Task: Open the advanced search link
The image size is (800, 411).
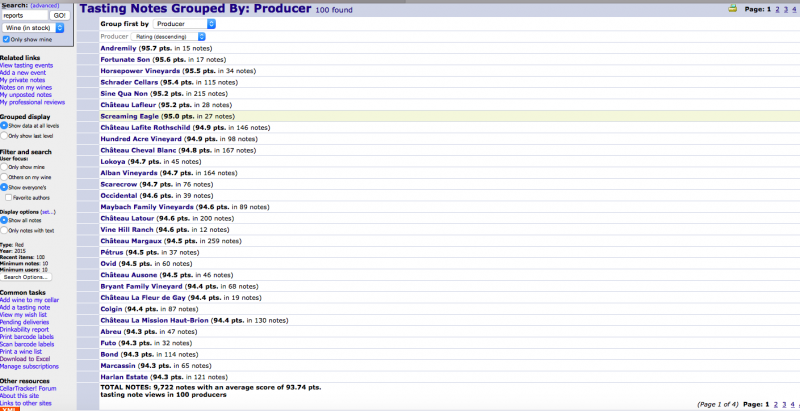Action: [x=44, y=5]
